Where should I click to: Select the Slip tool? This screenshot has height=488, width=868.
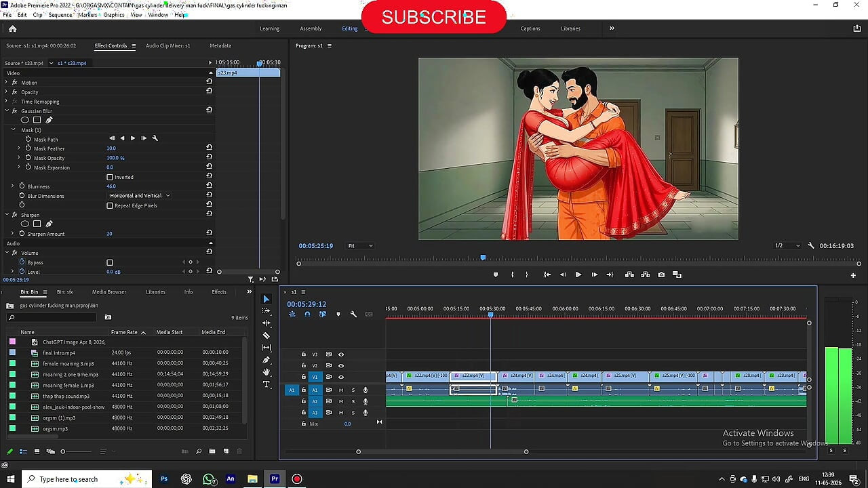[x=266, y=348]
